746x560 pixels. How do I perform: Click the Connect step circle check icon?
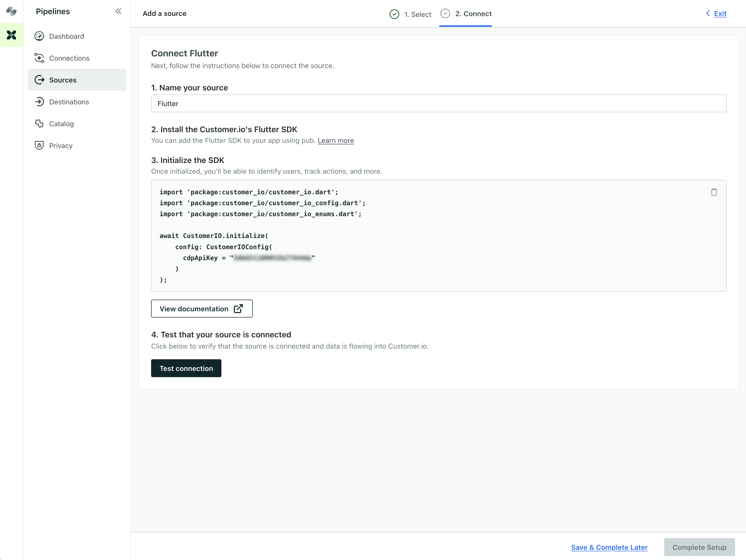point(445,13)
